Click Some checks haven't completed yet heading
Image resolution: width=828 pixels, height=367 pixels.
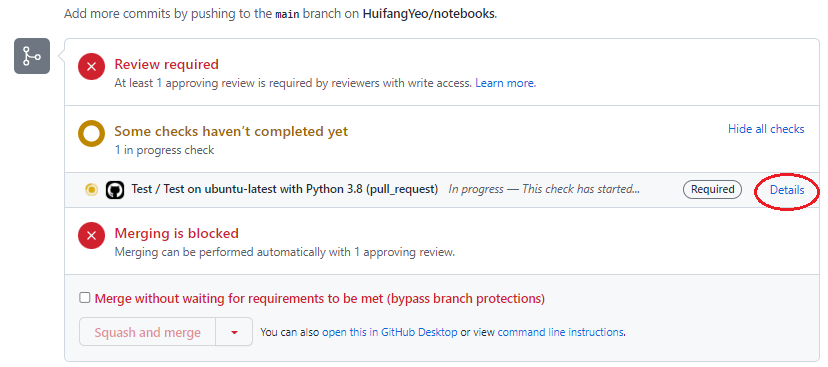(231, 131)
